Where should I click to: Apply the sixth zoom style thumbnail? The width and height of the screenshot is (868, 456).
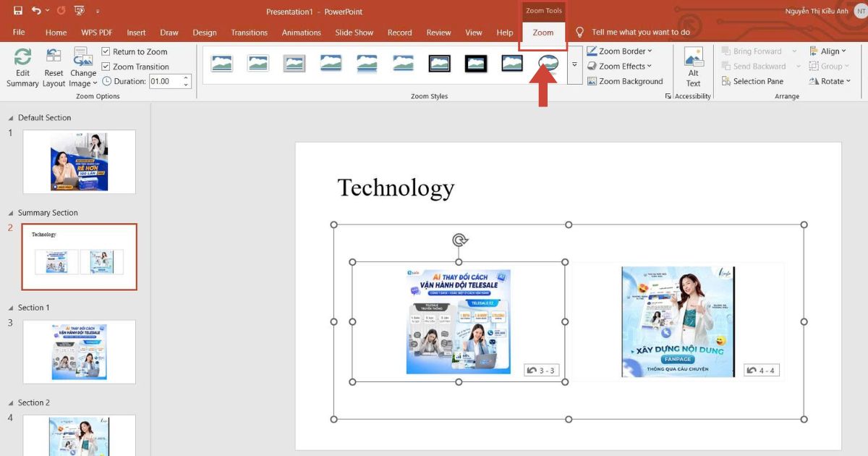tap(403, 64)
